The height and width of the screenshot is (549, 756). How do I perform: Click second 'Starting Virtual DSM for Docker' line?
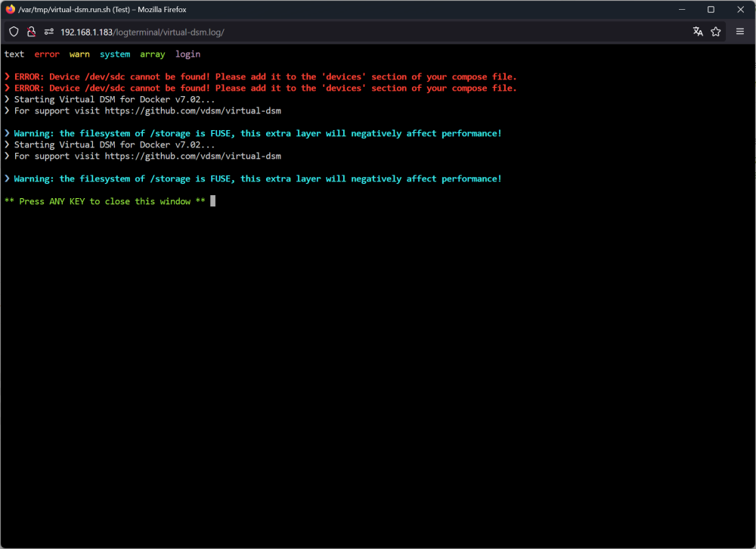pyautogui.click(x=110, y=144)
